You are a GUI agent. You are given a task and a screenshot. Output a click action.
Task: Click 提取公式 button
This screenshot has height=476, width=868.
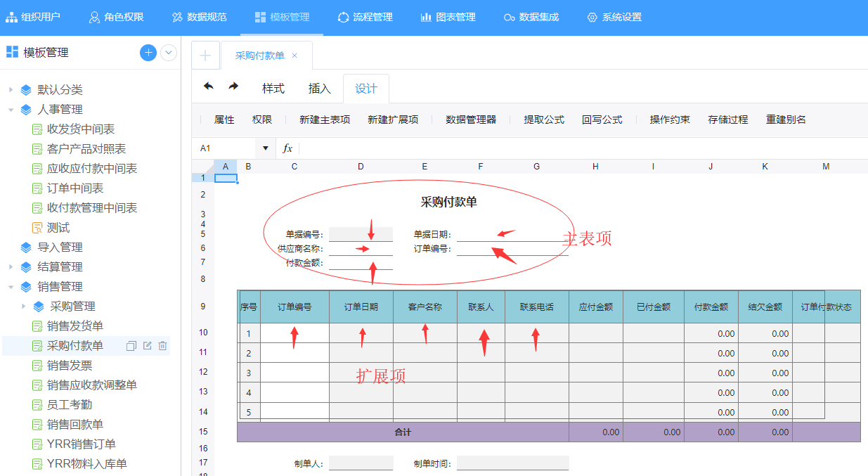[544, 120]
